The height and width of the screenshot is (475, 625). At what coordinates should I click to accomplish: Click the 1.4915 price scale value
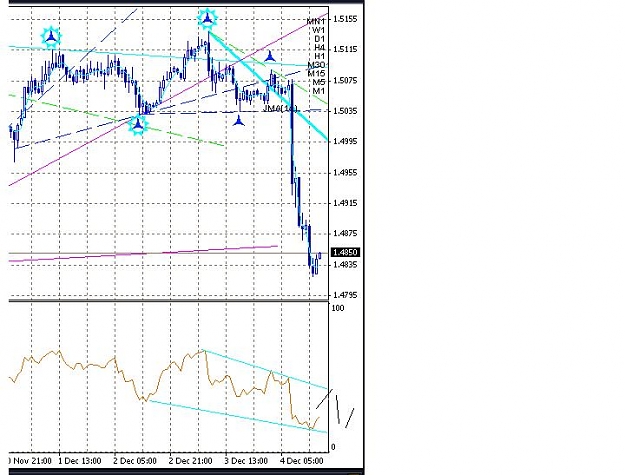pyautogui.click(x=345, y=203)
